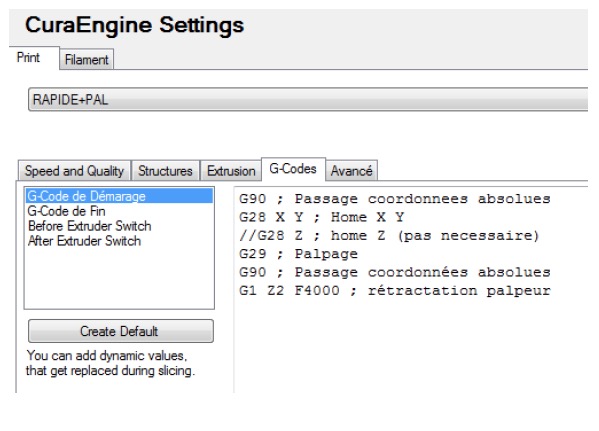Viewport: 599px width, 431px height.
Task: Select G-Code de Démarage in list
Action: click(x=119, y=196)
